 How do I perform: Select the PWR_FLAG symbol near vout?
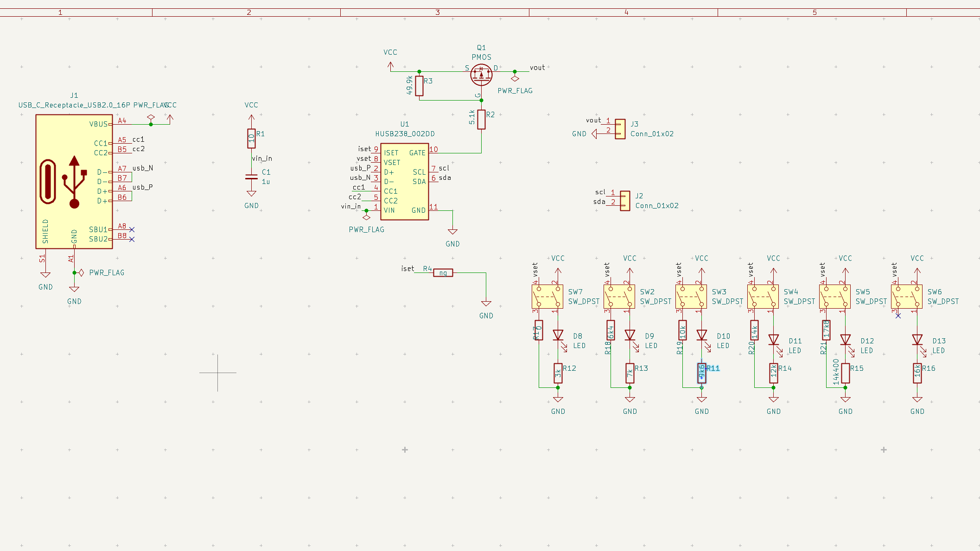[515, 78]
